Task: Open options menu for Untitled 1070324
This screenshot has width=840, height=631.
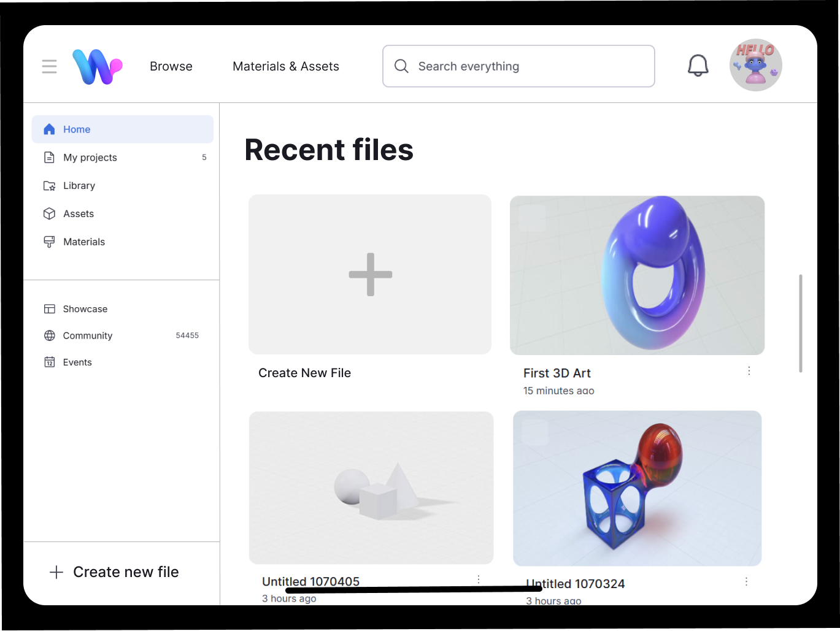Action: click(x=746, y=581)
